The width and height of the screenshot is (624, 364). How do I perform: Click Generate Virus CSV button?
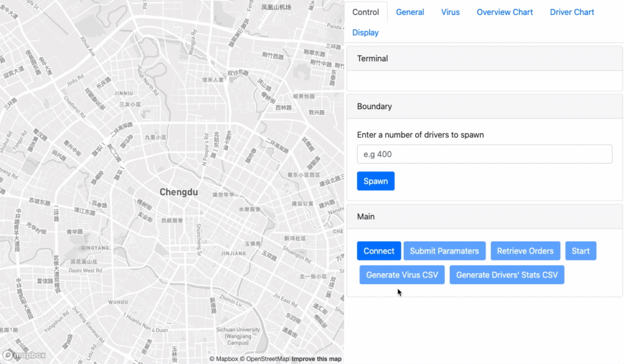point(402,275)
